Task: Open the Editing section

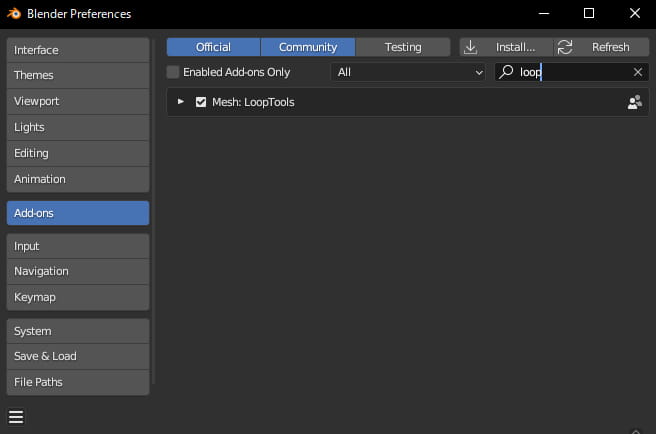Action: tap(78, 153)
